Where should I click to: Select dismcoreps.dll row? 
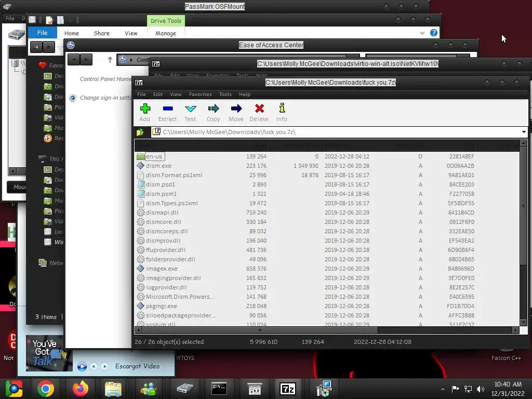point(327,231)
